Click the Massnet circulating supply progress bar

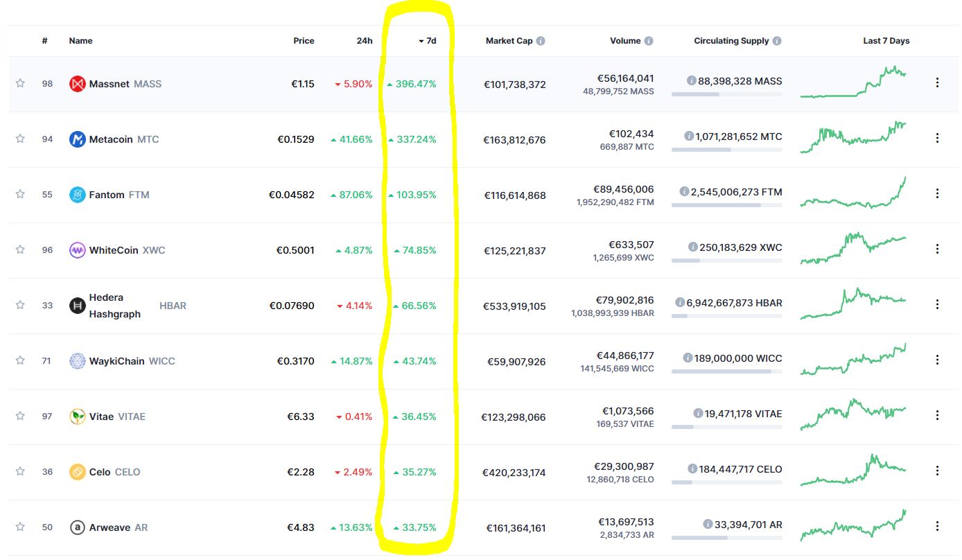click(726, 94)
